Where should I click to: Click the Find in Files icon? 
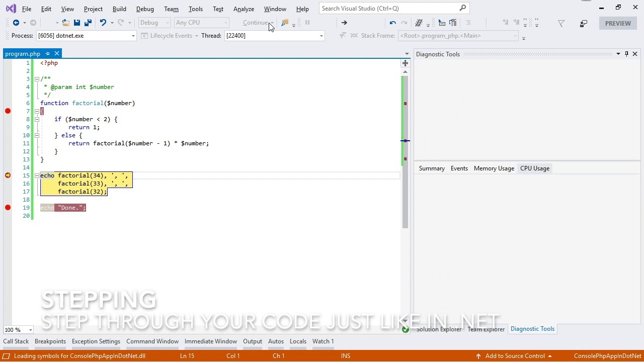point(285,23)
